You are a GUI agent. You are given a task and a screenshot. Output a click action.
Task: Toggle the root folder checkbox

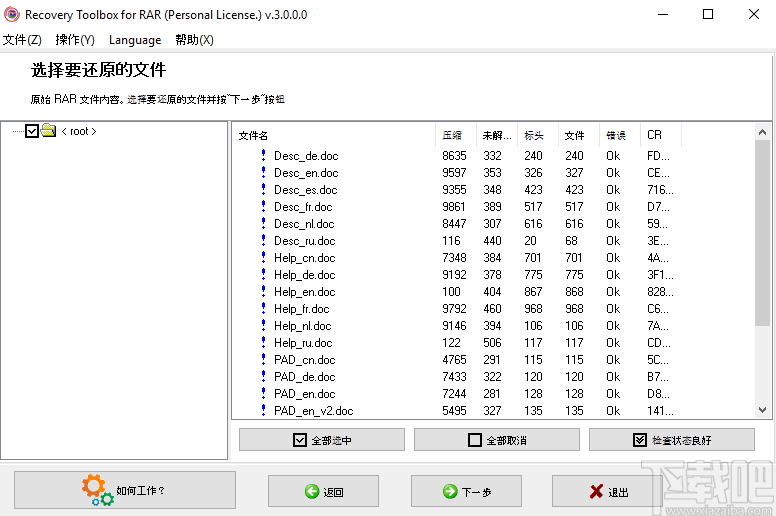32,131
